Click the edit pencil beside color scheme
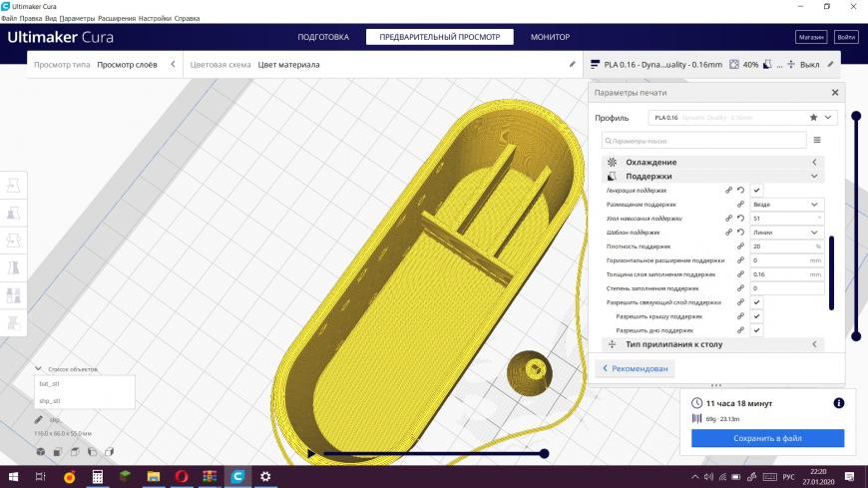868x488 pixels. [573, 64]
